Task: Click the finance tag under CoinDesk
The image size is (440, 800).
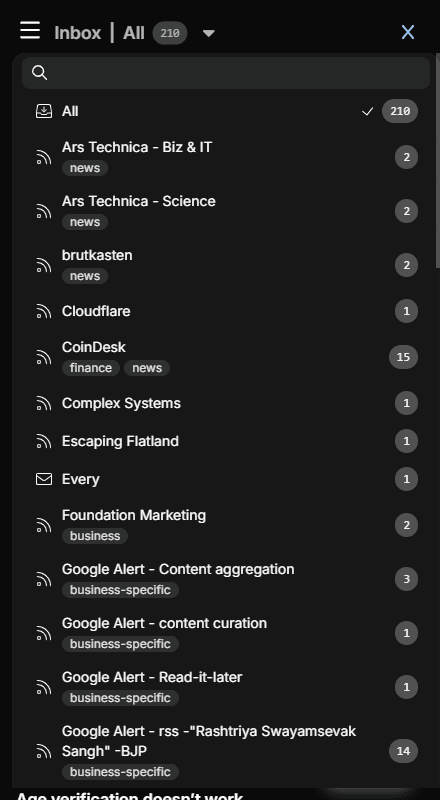Action: click(91, 368)
